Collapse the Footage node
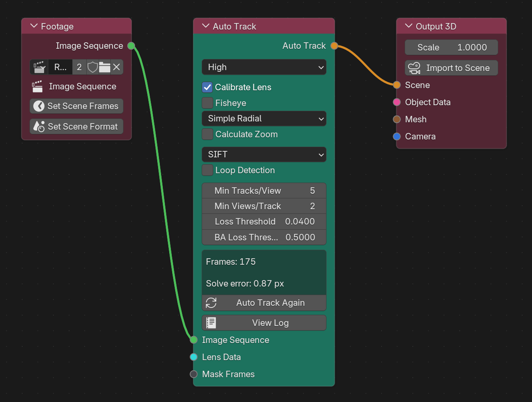The width and height of the screenshot is (532, 402). (34, 27)
